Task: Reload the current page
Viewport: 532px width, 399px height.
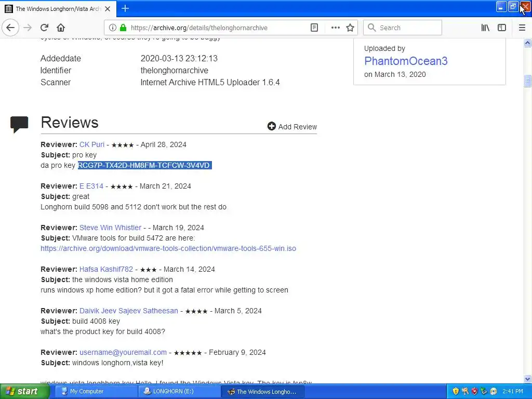Action: point(44,28)
